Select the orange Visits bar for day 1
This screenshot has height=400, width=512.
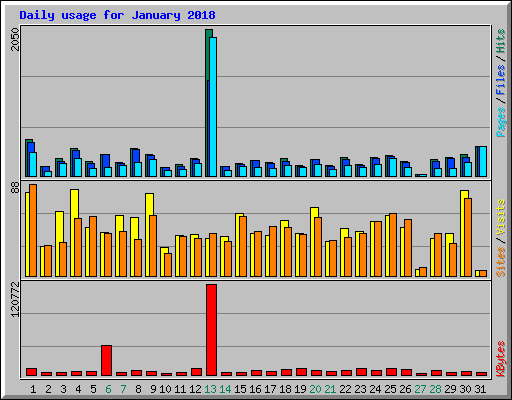[x=33, y=230]
